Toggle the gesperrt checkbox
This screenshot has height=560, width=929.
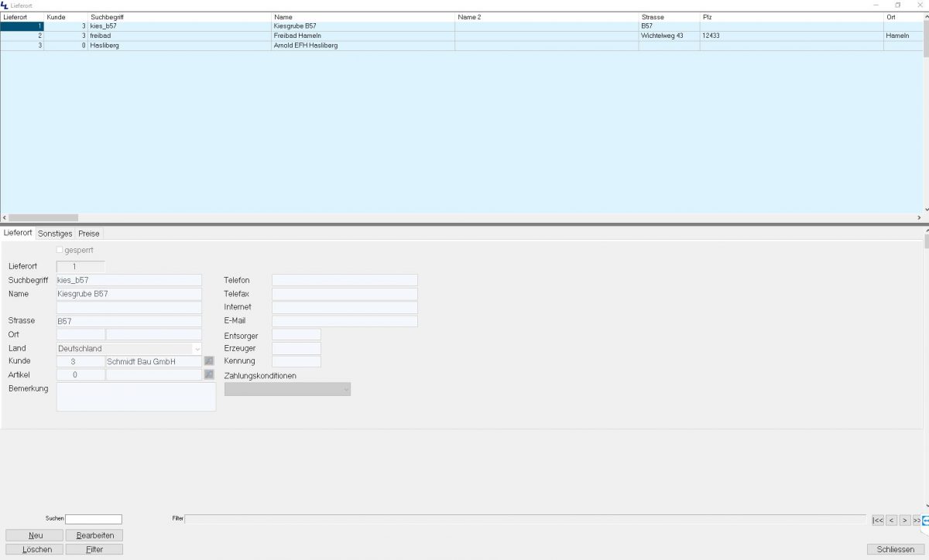click(60, 250)
